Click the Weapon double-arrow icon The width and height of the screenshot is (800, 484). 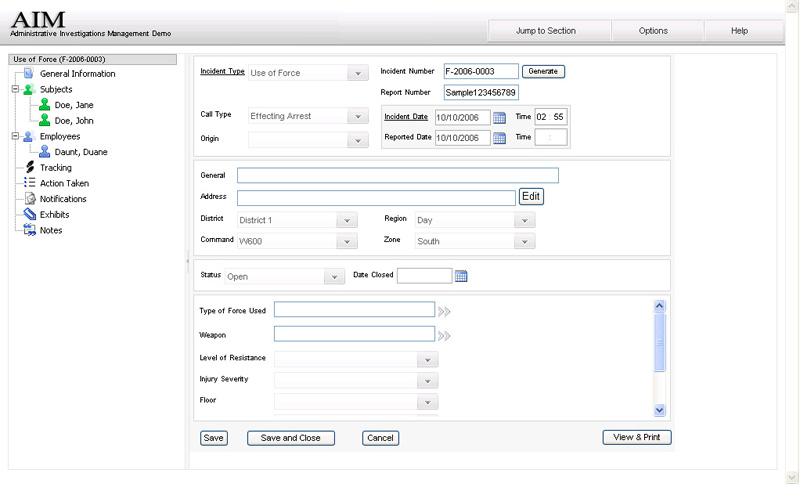tap(445, 336)
